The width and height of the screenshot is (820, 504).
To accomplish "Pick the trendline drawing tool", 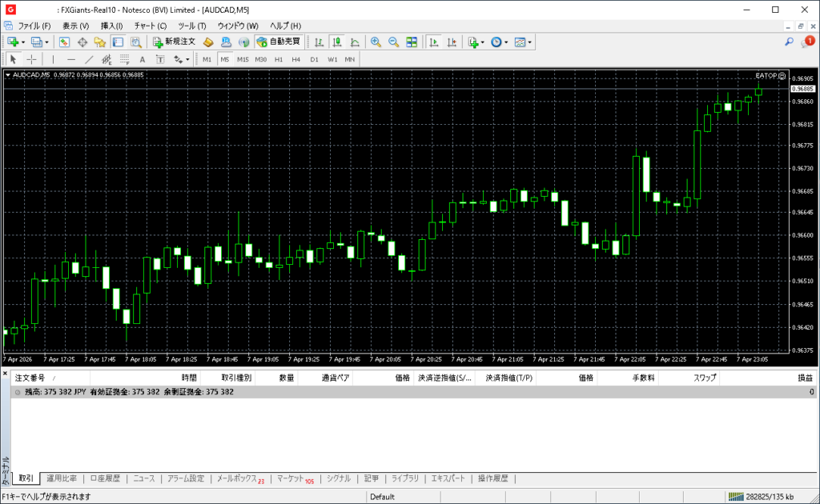I will pyautogui.click(x=89, y=59).
